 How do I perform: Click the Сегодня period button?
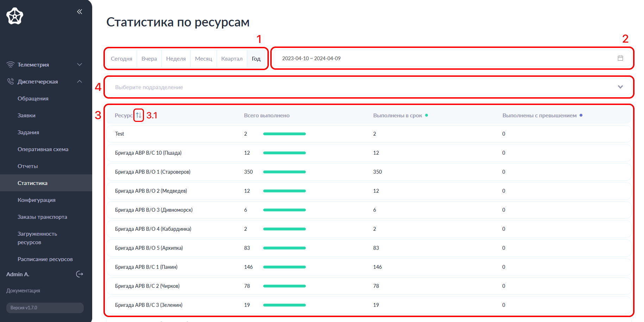pyautogui.click(x=121, y=58)
